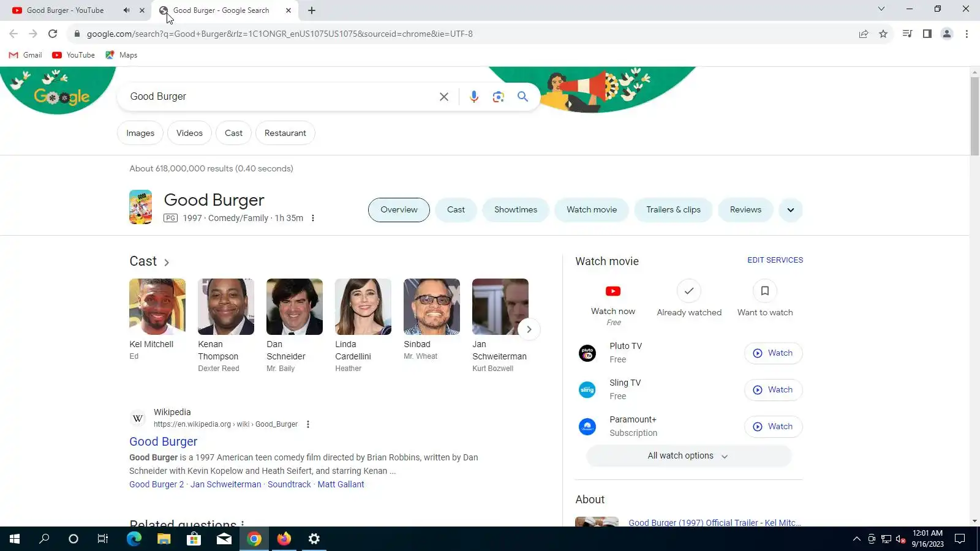Expand more movie tabs dropdown
Image resolution: width=980 pixels, height=551 pixels.
point(791,210)
